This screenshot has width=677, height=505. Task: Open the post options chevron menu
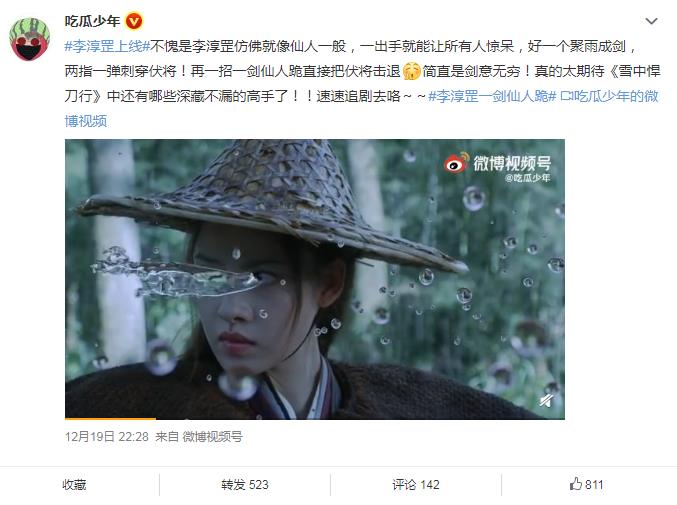651,21
